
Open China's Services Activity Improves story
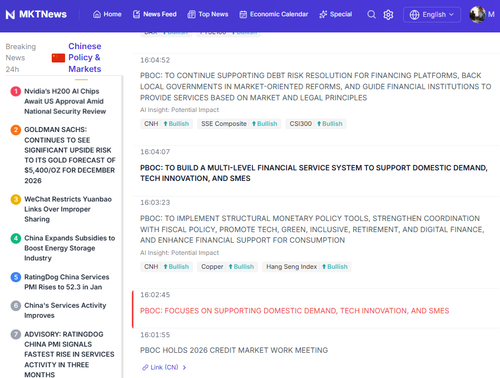pos(65,310)
